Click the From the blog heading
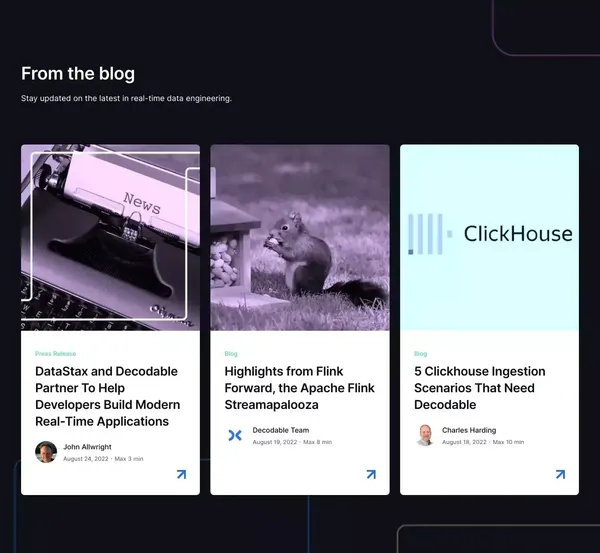The width and height of the screenshot is (600, 553). point(78,73)
